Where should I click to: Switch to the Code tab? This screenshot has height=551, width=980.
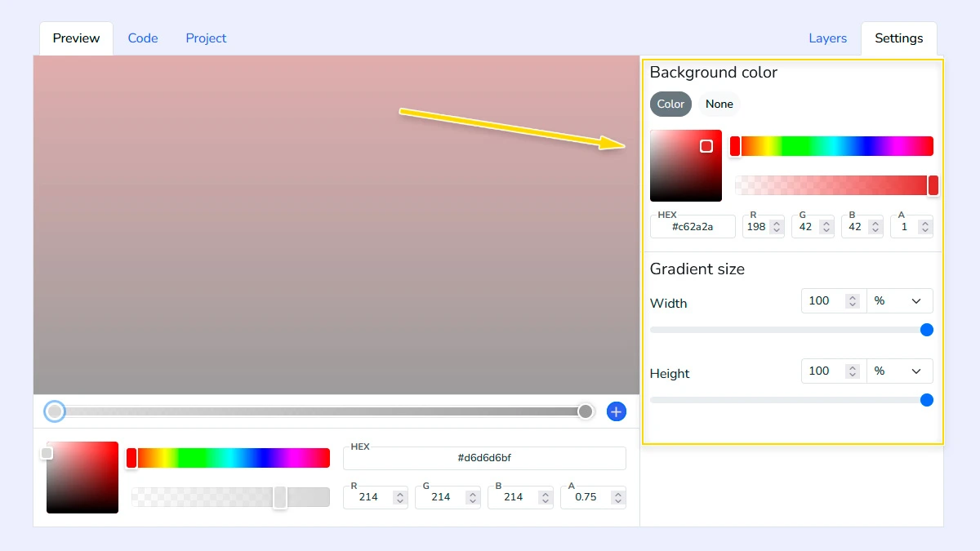click(x=143, y=38)
